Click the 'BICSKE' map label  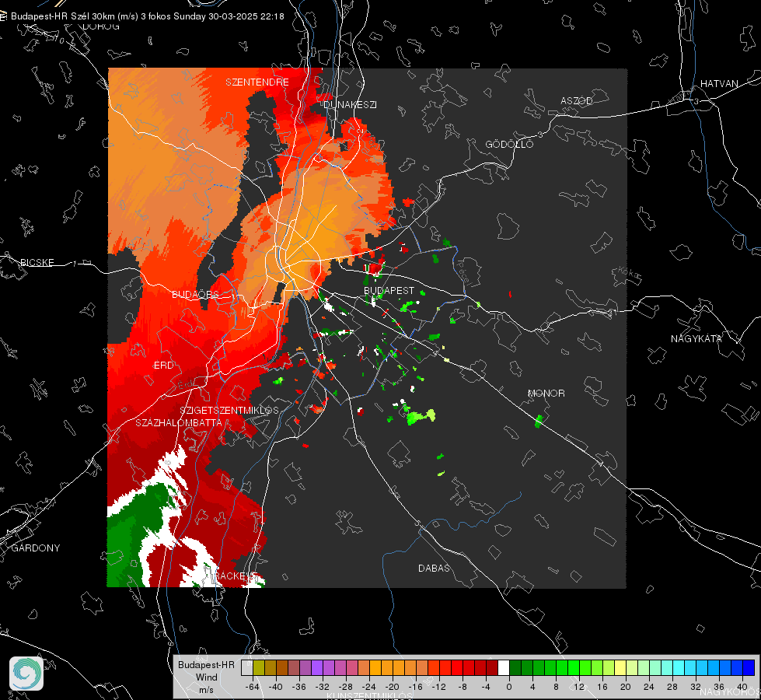coord(37,262)
